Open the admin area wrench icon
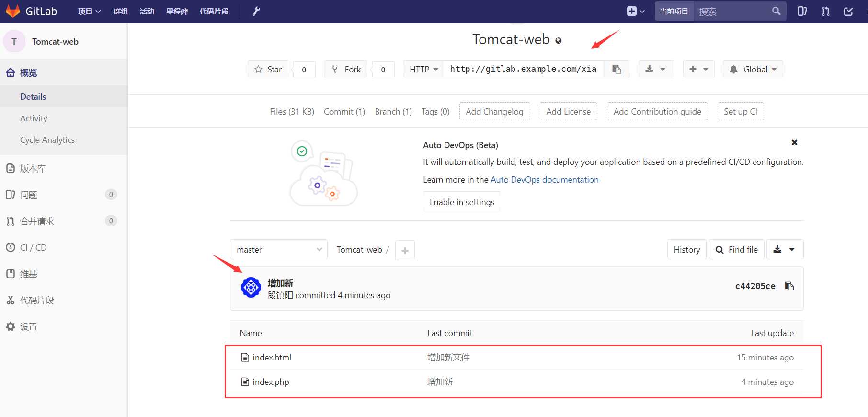868x417 pixels. tap(256, 11)
